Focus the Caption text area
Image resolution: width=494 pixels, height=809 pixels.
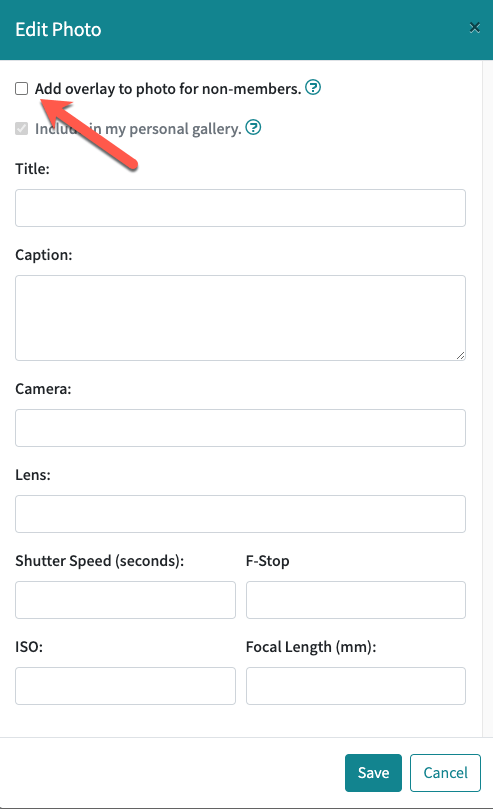pyautogui.click(x=241, y=318)
